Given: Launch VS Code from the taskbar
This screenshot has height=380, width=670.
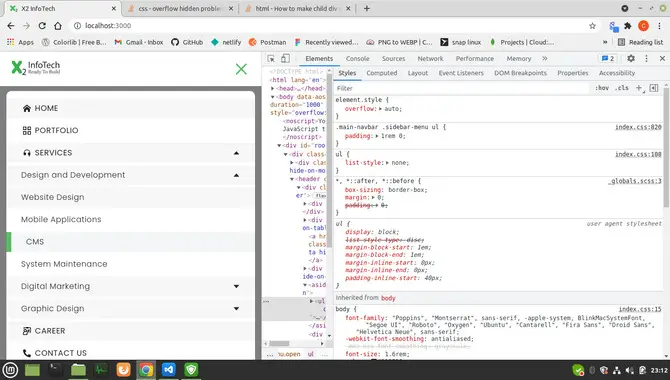Looking at the screenshot, I should coord(168,370).
